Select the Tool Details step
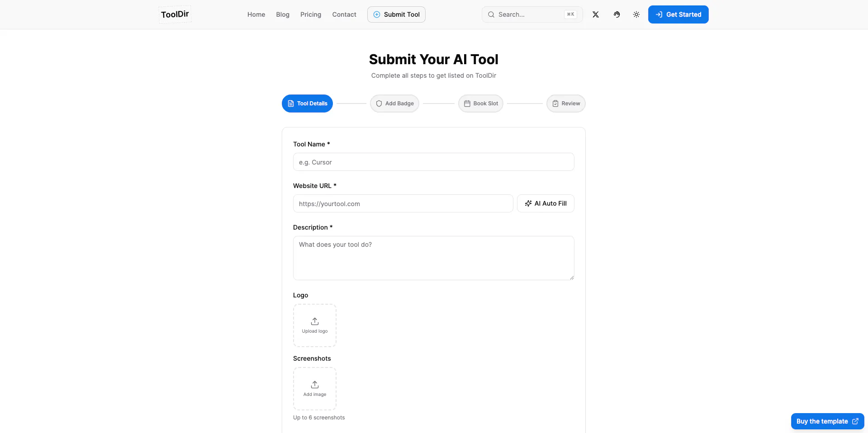Image resolution: width=868 pixels, height=433 pixels. (x=307, y=104)
